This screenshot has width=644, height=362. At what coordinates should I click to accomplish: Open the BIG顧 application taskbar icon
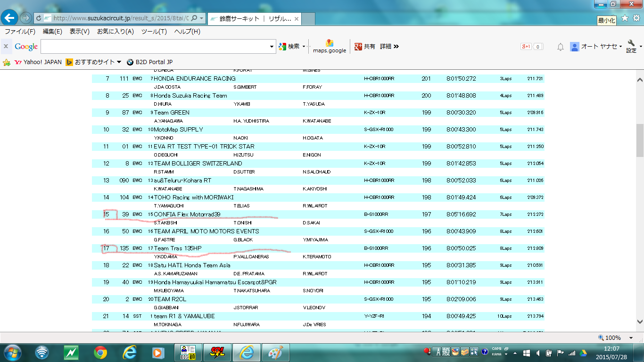coord(188,353)
